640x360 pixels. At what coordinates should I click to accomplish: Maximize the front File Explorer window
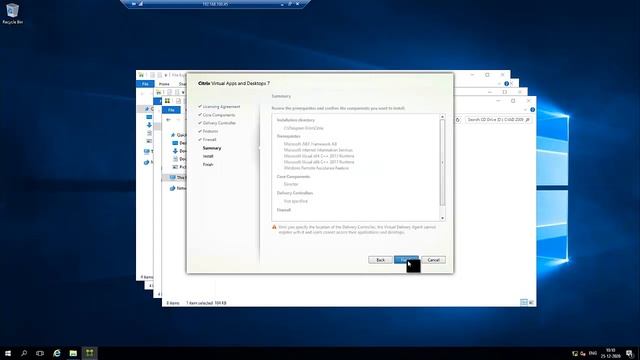coord(513,101)
